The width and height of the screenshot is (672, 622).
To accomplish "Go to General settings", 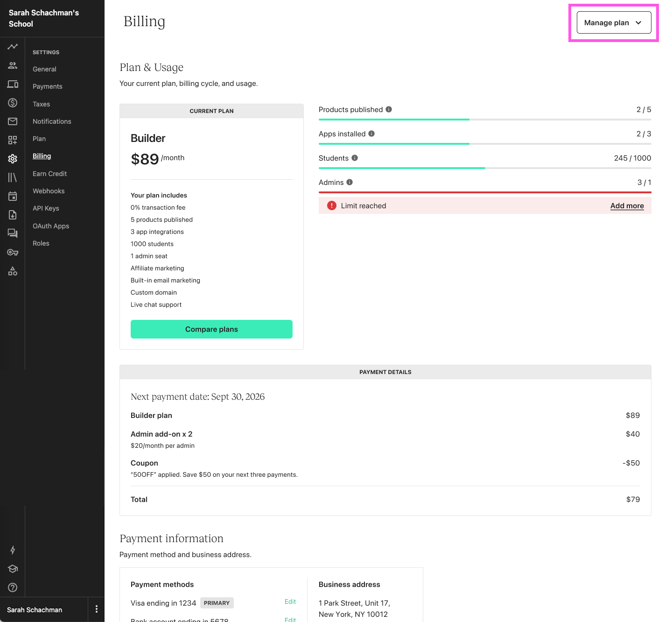I will (x=44, y=69).
